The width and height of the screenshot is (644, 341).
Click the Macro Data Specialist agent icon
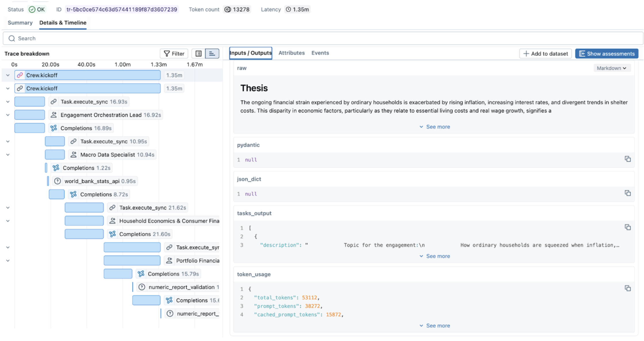[73, 155]
